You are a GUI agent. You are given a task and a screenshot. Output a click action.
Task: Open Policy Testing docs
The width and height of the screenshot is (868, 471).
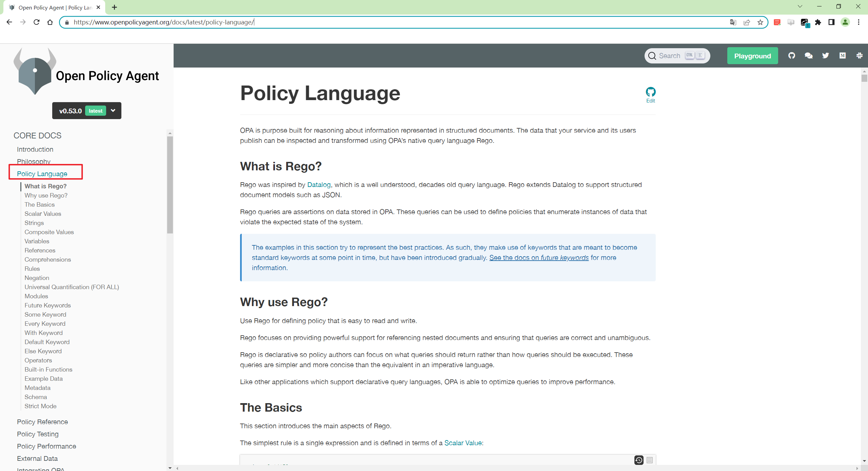click(x=38, y=434)
